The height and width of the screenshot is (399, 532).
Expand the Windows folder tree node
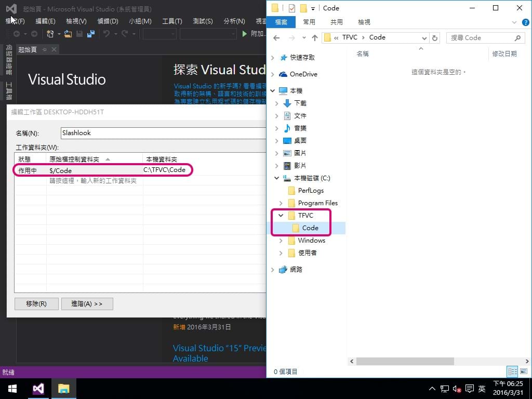pyautogui.click(x=281, y=241)
